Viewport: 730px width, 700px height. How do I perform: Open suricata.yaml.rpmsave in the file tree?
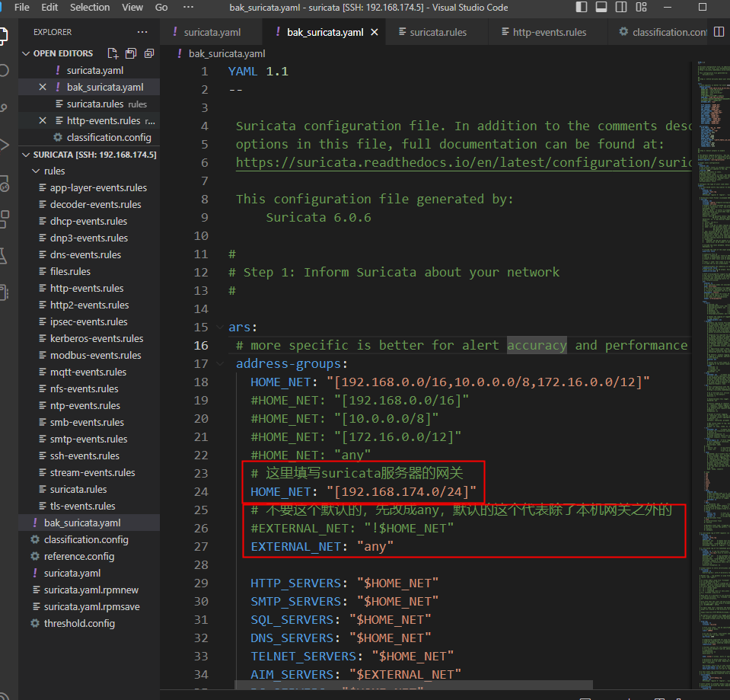pos(91,607)
